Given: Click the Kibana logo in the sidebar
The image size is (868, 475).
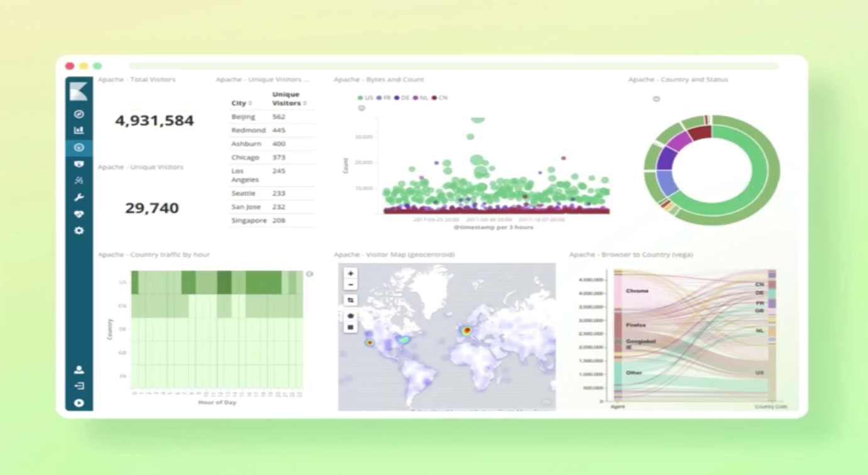Looking at the screenshot, I should pyautogui.click(x=79, y=90).
